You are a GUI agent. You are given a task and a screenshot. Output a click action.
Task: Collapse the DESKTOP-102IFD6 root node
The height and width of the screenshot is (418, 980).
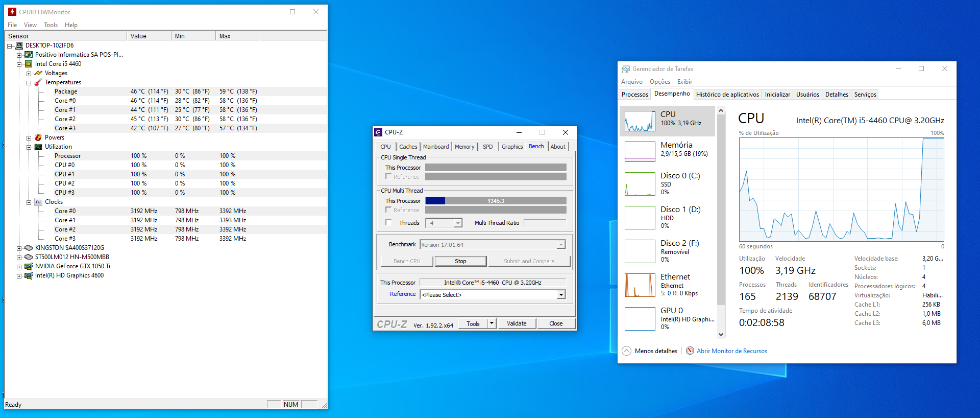point(9,45)
